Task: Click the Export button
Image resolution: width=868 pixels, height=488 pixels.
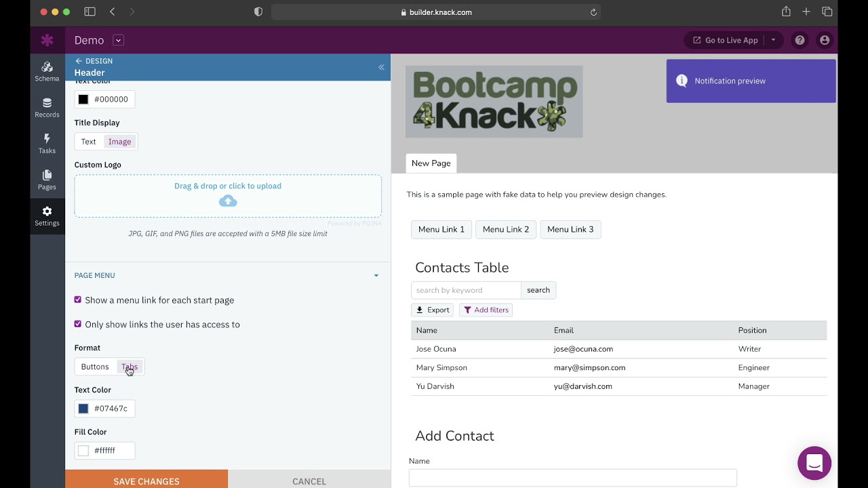Action: coord(433,310)
